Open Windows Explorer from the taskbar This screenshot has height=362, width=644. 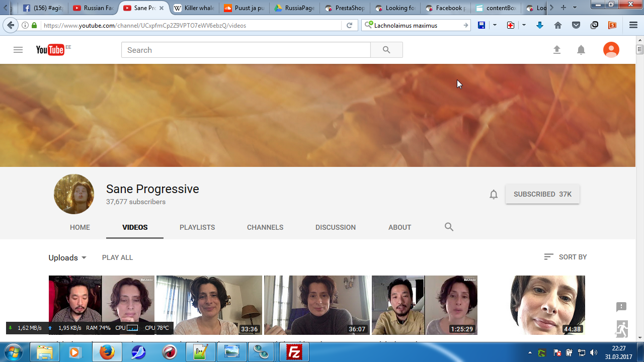click(45, 352)
